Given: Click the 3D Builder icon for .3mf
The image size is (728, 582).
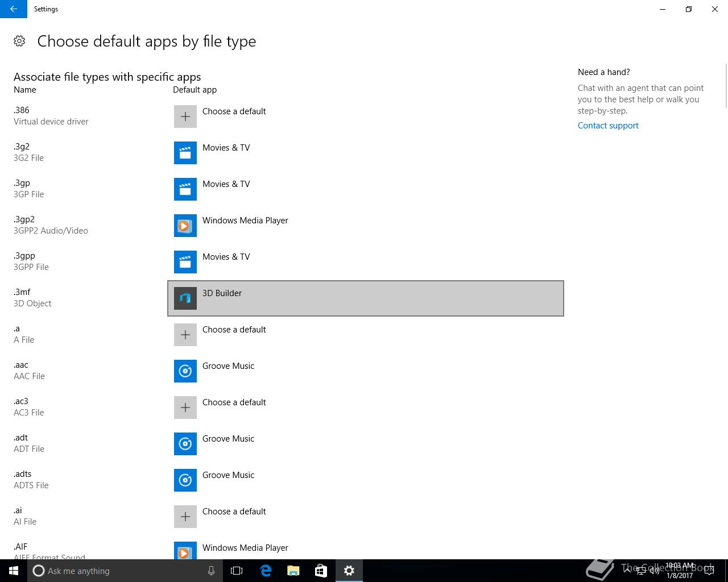Looking at the screenshot, I should 185,298.
